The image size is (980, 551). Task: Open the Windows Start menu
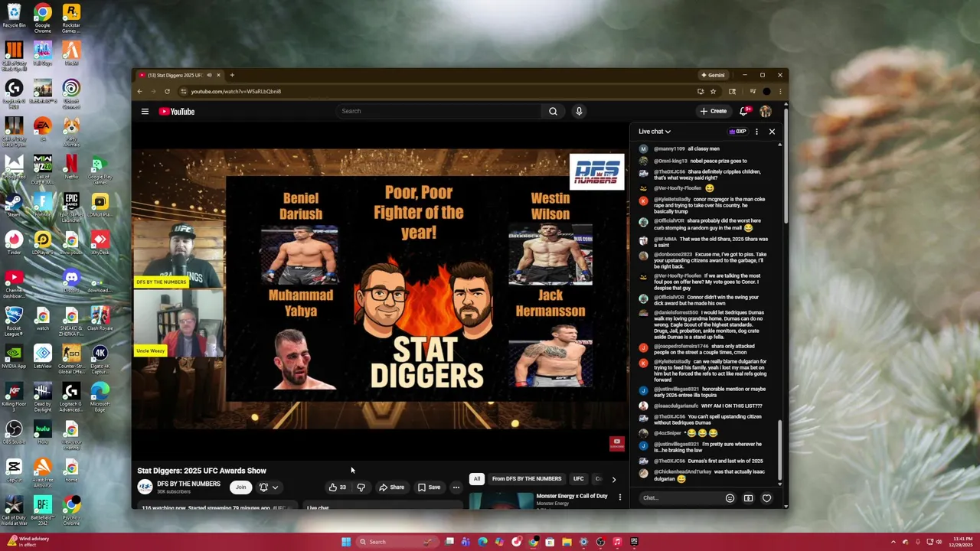click(x=346, y=542)
